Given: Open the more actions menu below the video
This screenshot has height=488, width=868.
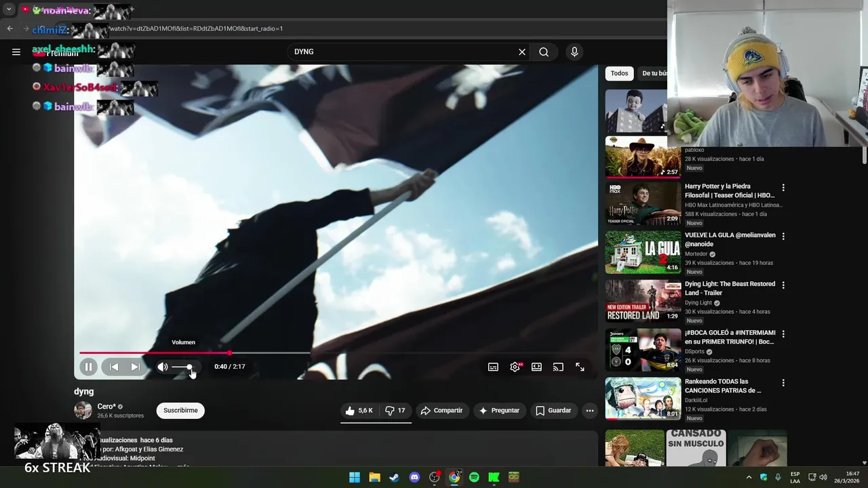Looking at the screenshot, I should 590,410.
